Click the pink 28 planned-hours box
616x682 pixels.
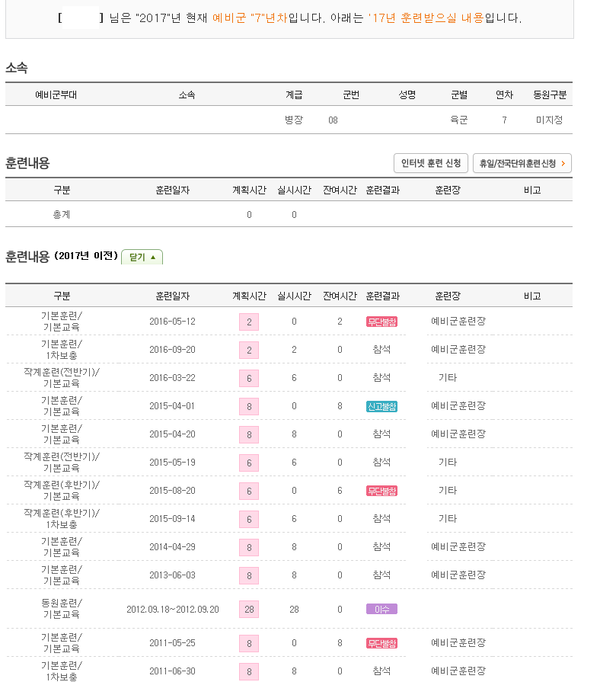[248, 610]
